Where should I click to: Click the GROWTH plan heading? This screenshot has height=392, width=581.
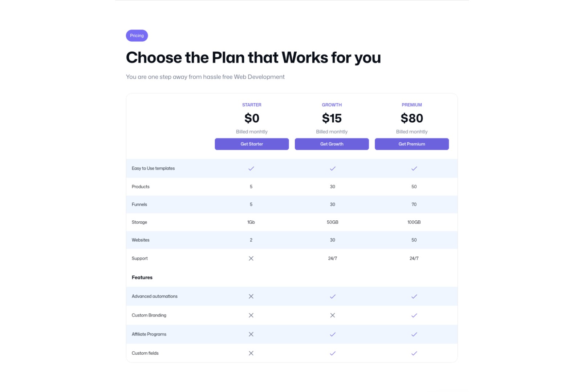coord(332,105)
